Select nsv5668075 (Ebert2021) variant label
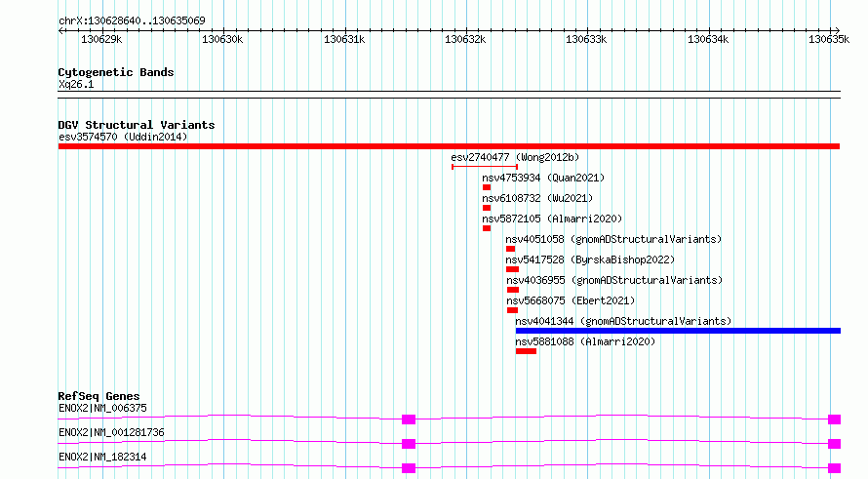The height and width of the screenshot is (479, 868). point(571,300)
